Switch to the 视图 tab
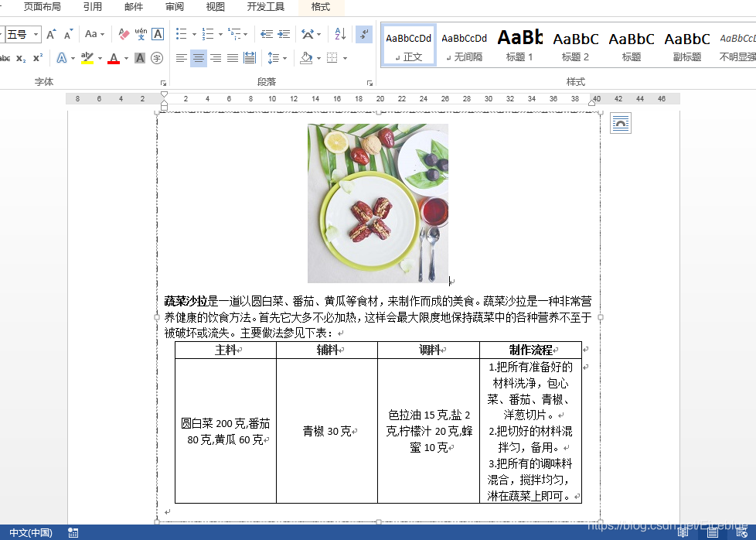The height and width of the screenshot is (540, 756). (x=216, y=7)
